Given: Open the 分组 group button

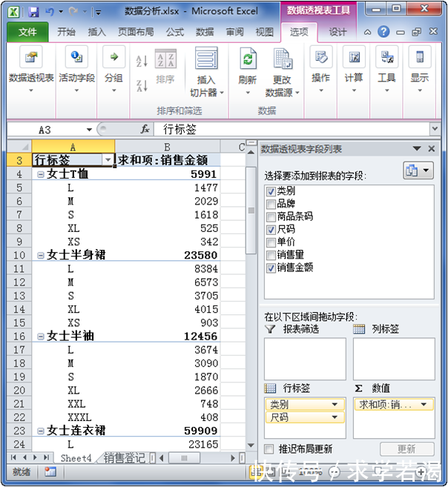Looking at the screenshot, I should pyautogui.click(x=113, y=70).
